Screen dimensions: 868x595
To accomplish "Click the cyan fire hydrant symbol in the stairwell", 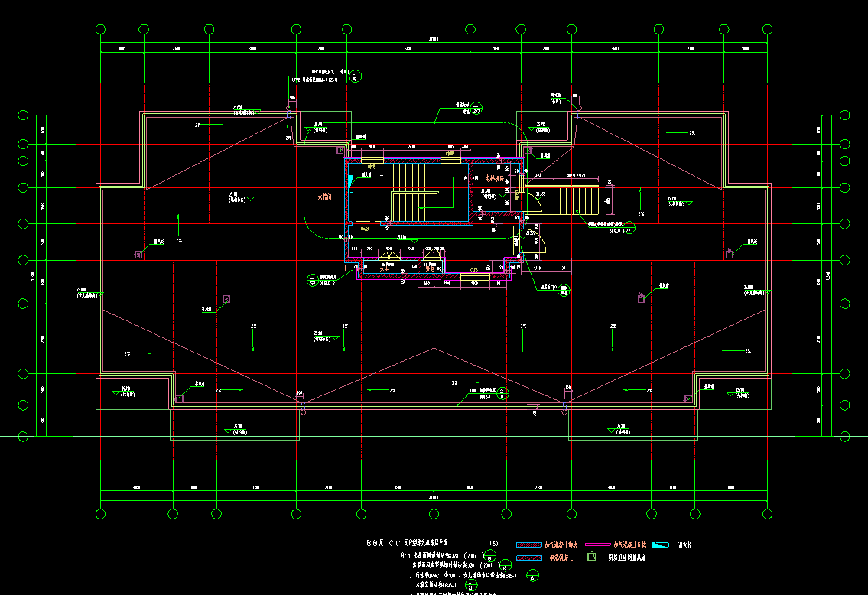I will (x=351, y=182).
